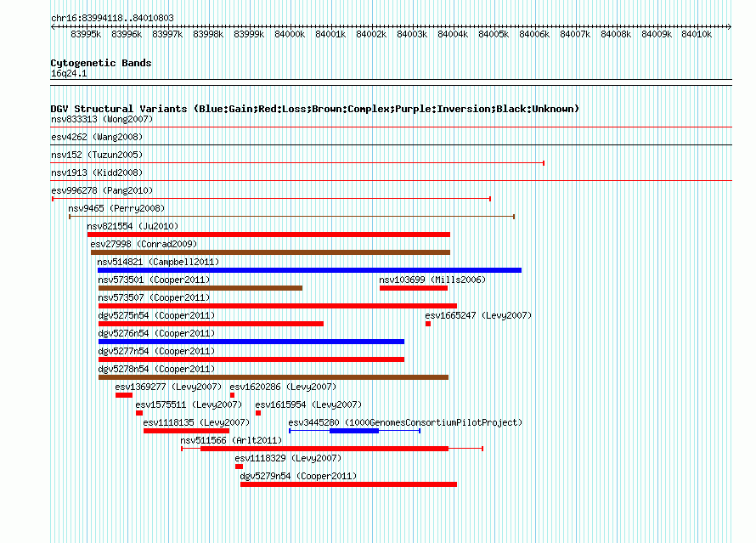This screenshot has height=543, width=756.
Task: Click the 84008k ruler position
Action: 616,34
